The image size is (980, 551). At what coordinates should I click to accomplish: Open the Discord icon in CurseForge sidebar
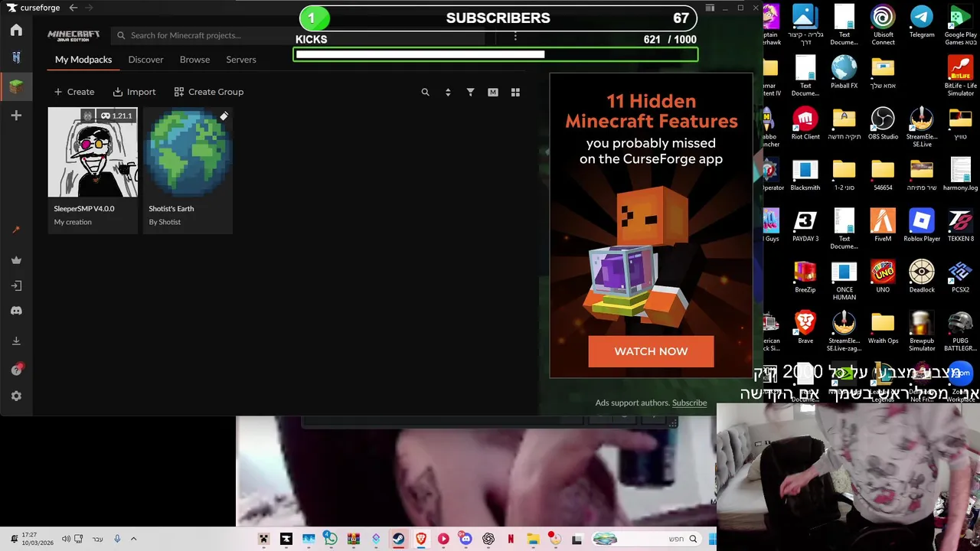16,311
